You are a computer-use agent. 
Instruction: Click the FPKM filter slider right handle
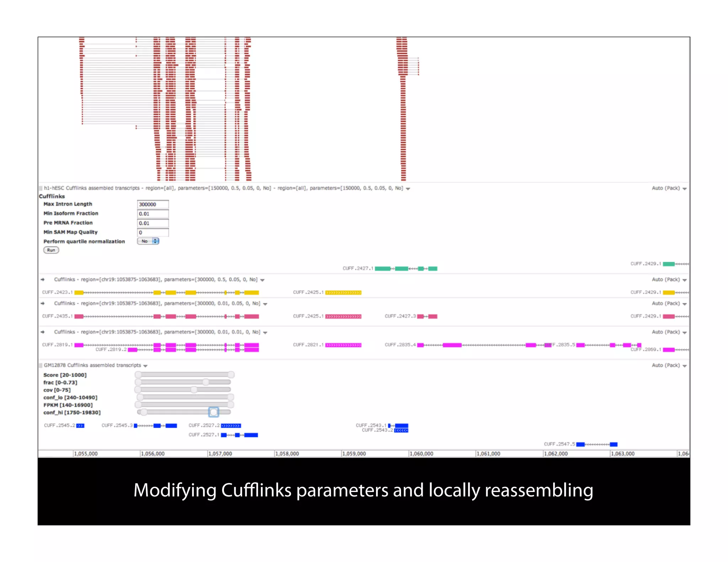click(231, 405)
